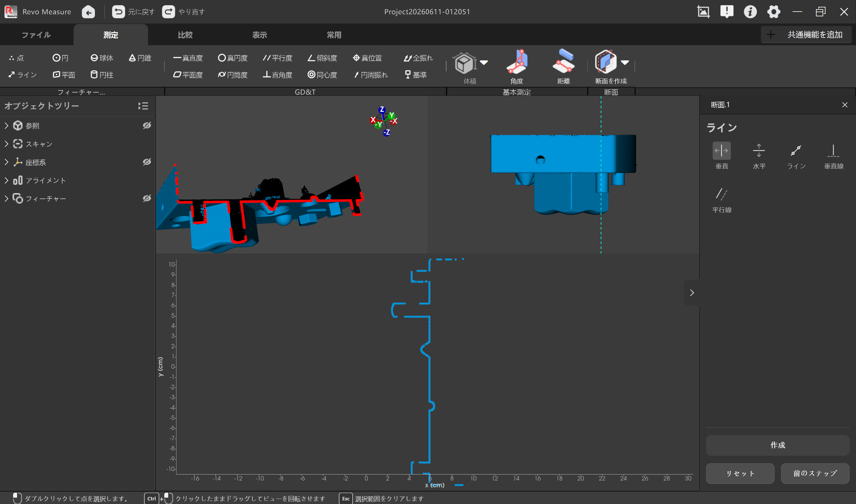Toggle visibility of the 座標系 tree item
This screenshot has width=856, height=504.
pos(147,162)
